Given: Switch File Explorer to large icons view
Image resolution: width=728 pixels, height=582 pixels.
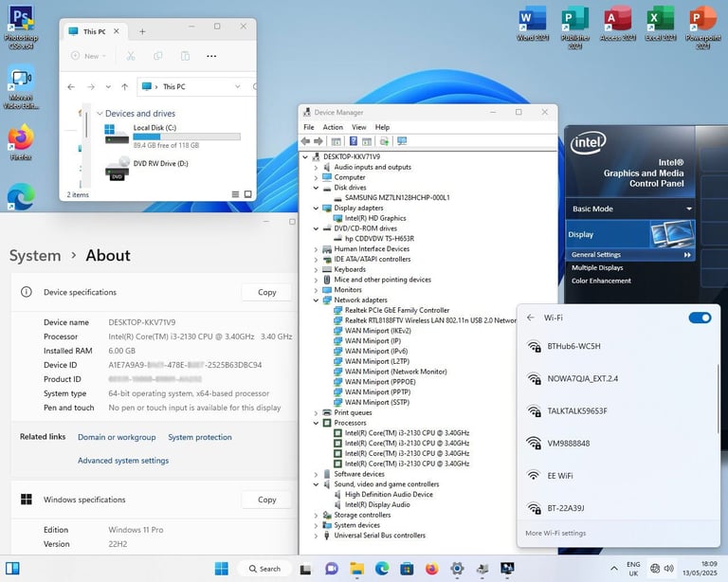Looking at the screenshot, I should tap(248, 194).
